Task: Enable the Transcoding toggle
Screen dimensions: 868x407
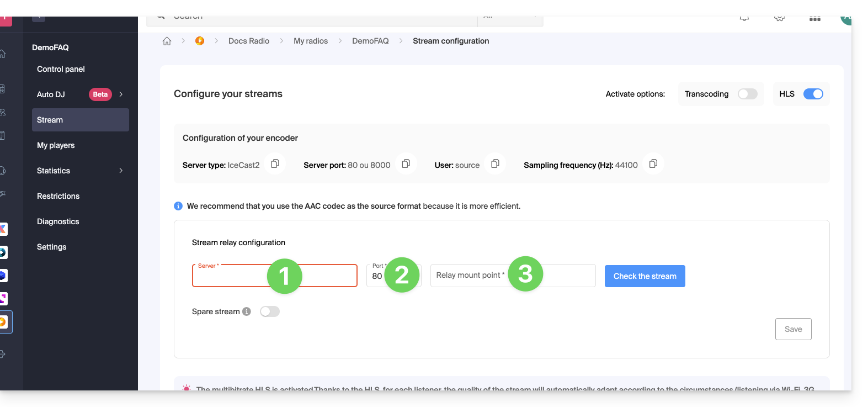Action: click(747, 94)
